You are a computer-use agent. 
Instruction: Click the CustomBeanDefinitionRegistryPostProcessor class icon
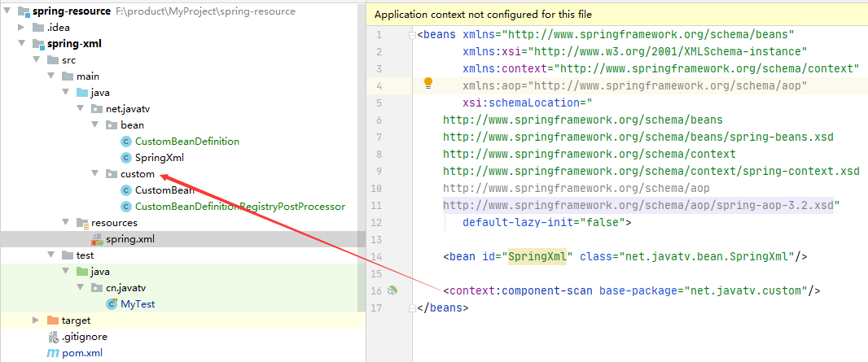[x=125, y=207]
